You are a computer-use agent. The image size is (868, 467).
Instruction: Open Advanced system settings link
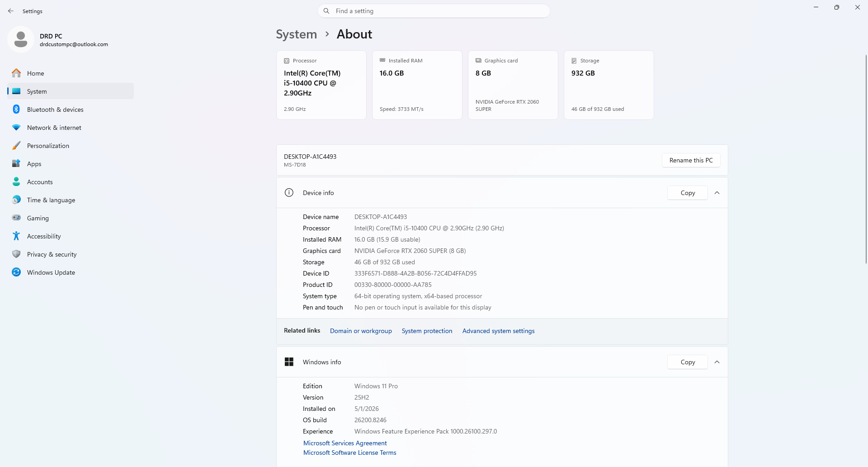click(498, 331)
